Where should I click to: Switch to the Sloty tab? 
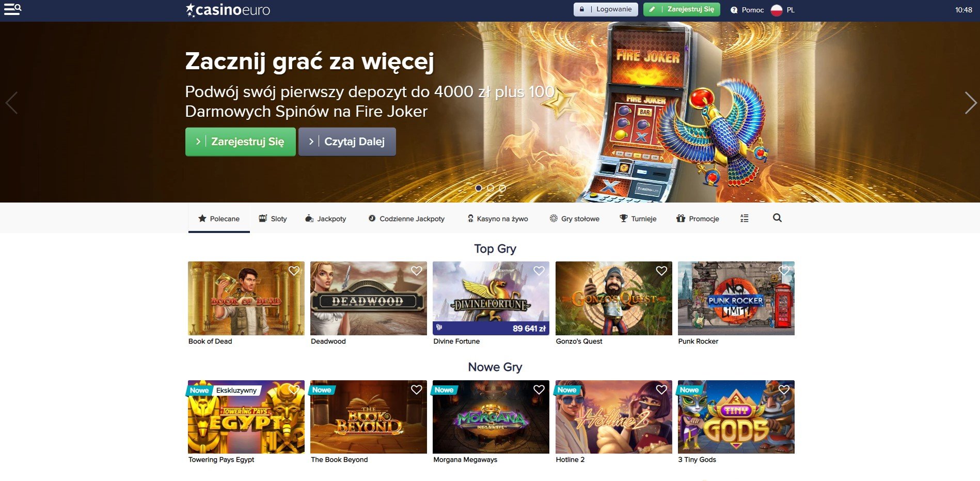(x=273, y=219)
